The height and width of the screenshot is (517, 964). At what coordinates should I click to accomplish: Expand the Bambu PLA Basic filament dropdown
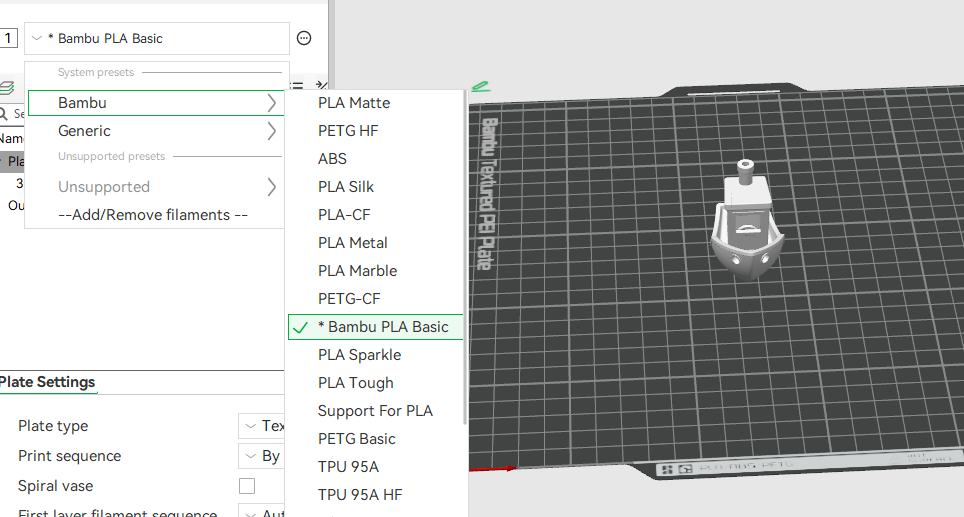pyautogui.click(x=157, y=38)
